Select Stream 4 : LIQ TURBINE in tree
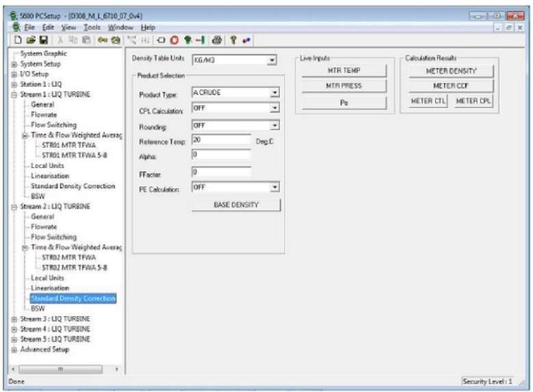The image size is (533, 392). tap(55, 329)
